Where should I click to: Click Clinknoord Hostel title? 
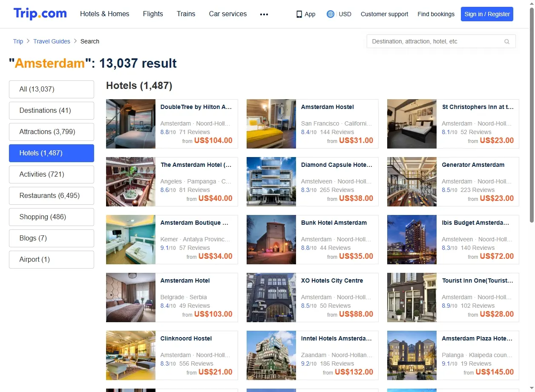pos(186,338)
